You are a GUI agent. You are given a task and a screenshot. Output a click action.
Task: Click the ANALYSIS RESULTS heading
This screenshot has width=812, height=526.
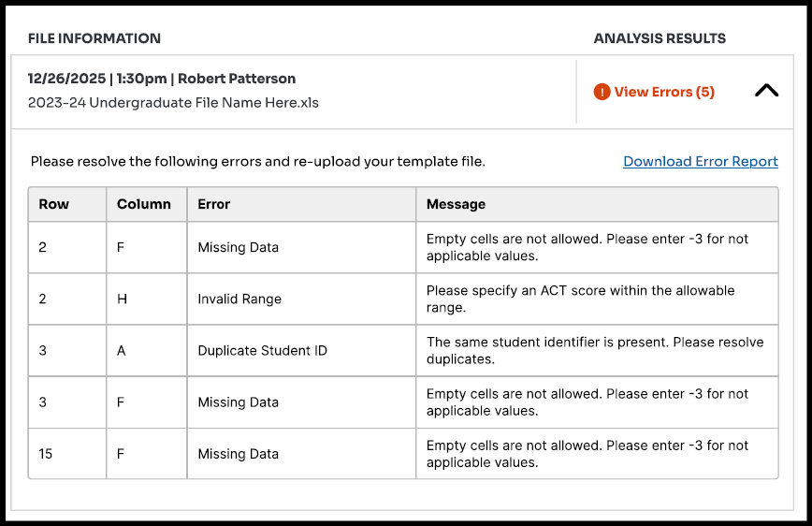point(660,38)
